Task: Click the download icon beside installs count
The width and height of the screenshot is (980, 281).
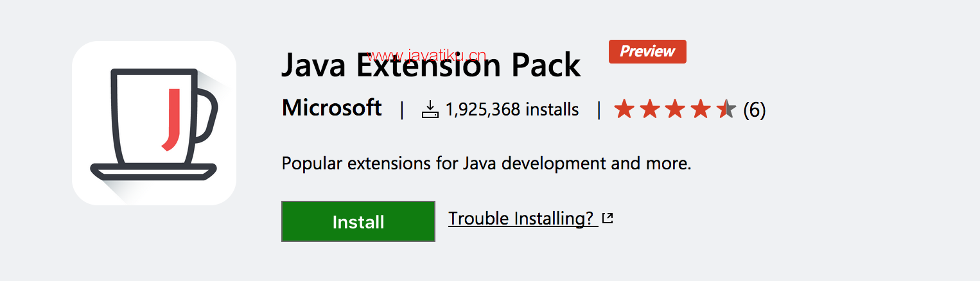Action: click(x=430, y=110)
